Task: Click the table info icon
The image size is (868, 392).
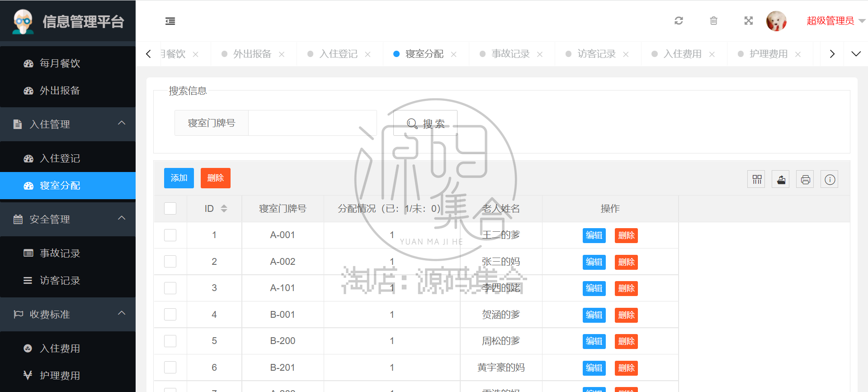Action: pyautogui.click(x=830, y=180)
